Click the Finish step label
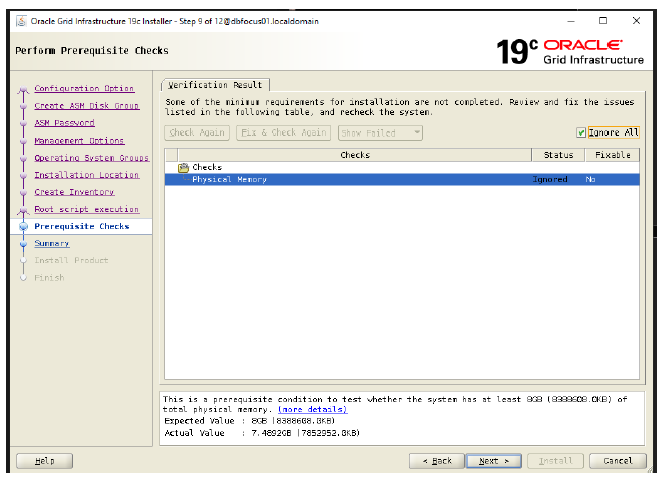Screen dimensions: 665x480 pos(49,278)
